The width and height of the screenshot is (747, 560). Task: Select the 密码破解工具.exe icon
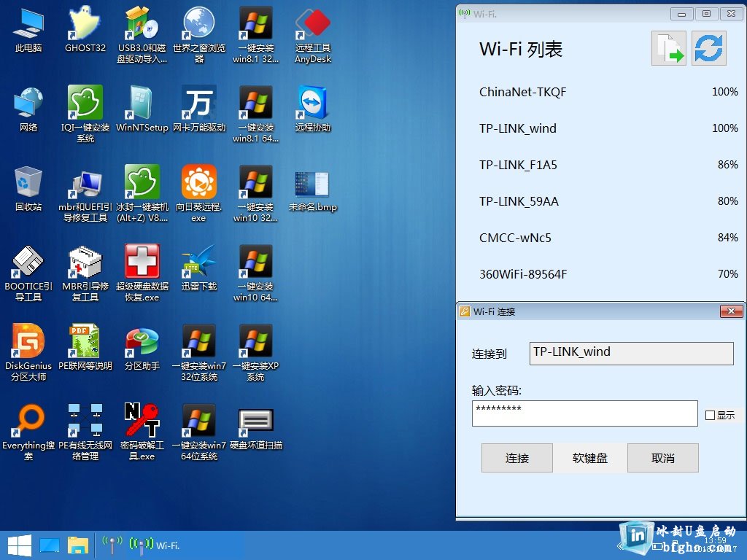(142, 432)
